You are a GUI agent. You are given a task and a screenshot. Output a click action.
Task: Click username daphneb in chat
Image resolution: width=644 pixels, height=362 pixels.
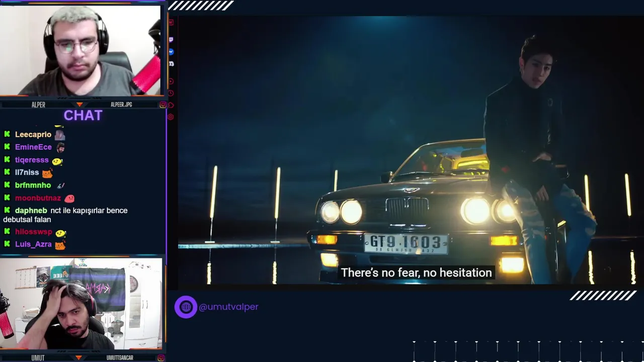click(31, 211)
